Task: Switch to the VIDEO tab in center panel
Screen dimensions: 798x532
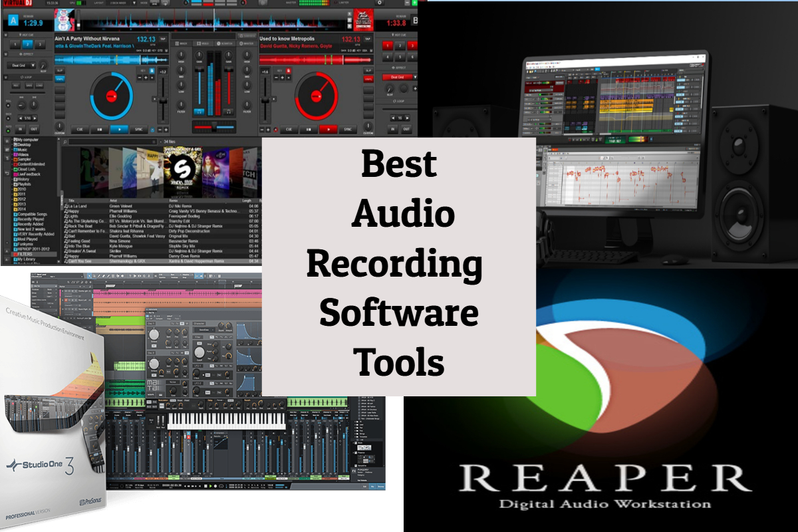Action: 202,43
